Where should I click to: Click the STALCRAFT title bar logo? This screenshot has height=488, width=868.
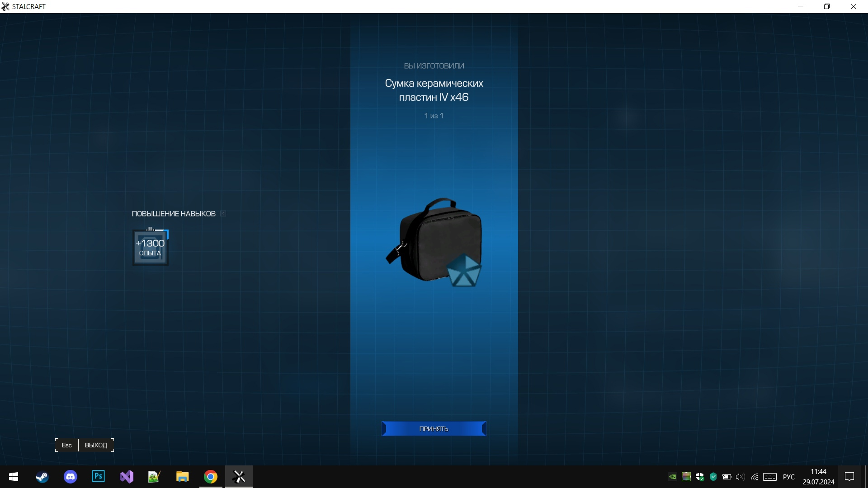point(5,6)
